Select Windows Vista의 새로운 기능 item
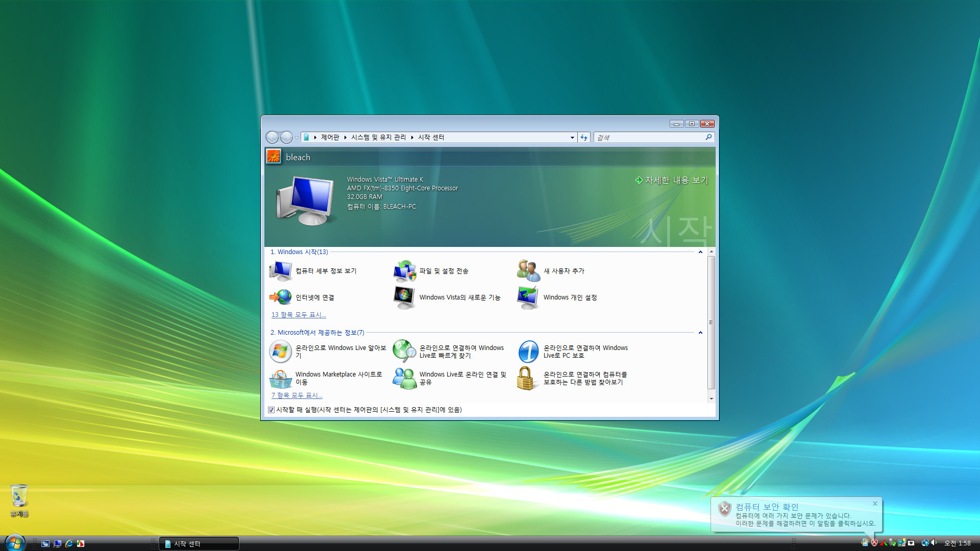 point(447,297)
